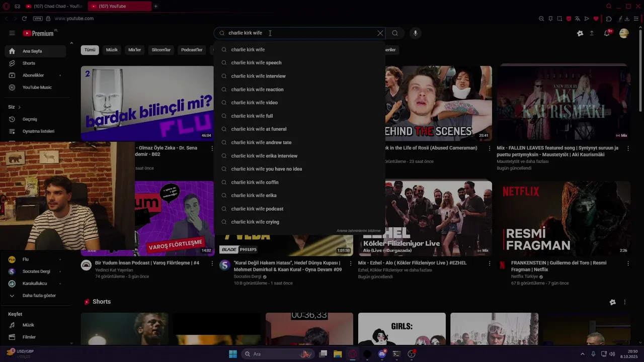The image size is (644, 362).
Task: Start voice search with the microphone
Action: pos(415,33)
